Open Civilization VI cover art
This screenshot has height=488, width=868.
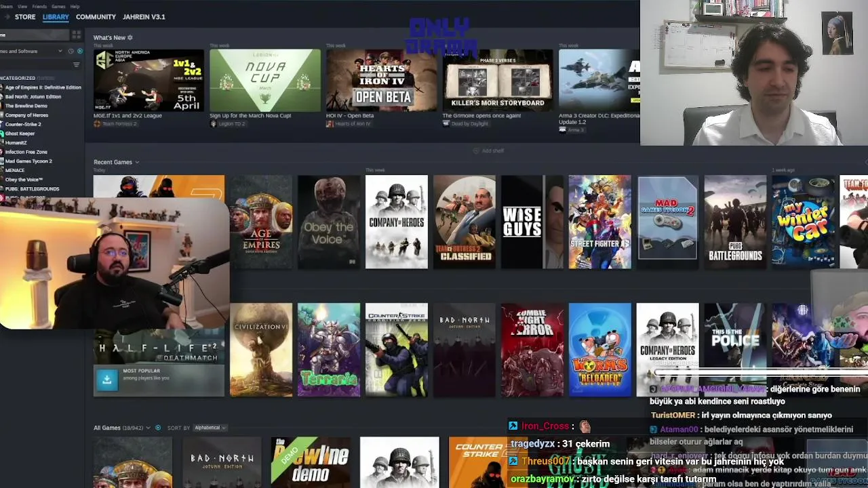(261, 350)
